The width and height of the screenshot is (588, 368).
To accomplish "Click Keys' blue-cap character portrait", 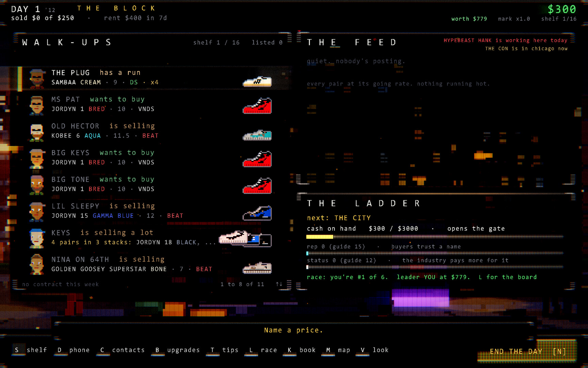I will pos(37,238).
